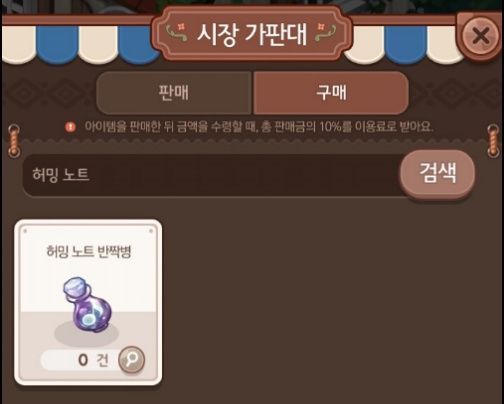504x404 pixels.
Task: Click the 검색 search button
Action: pyautogui.click(x=437, y=173)
